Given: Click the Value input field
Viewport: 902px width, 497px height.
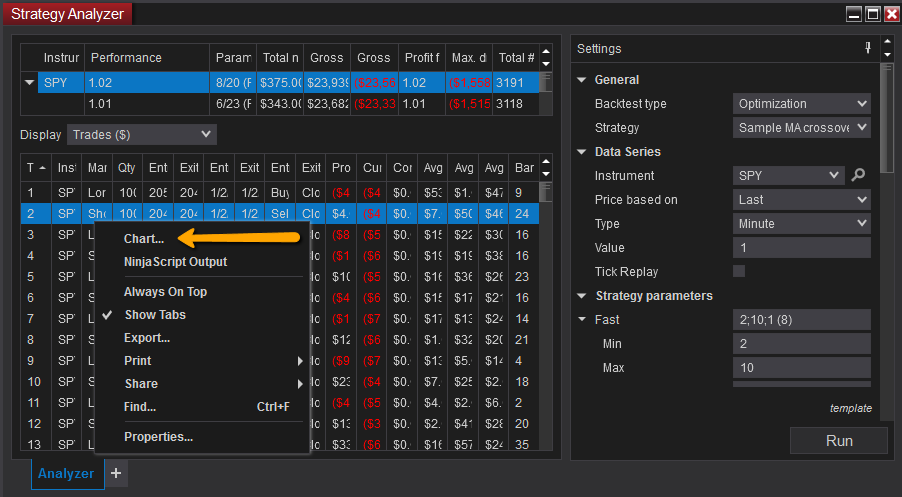Looking at the screenshot, I should click(x=801, y=248).
